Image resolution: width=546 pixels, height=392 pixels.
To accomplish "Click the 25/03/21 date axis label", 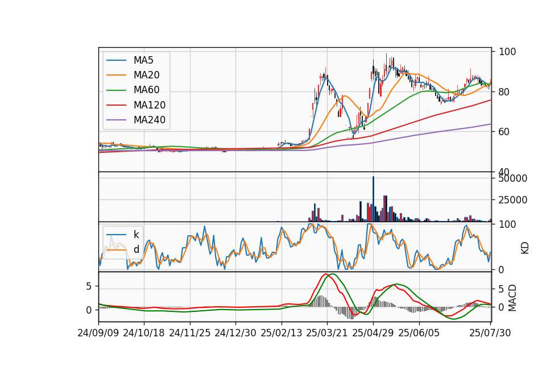I will (327, 333).
